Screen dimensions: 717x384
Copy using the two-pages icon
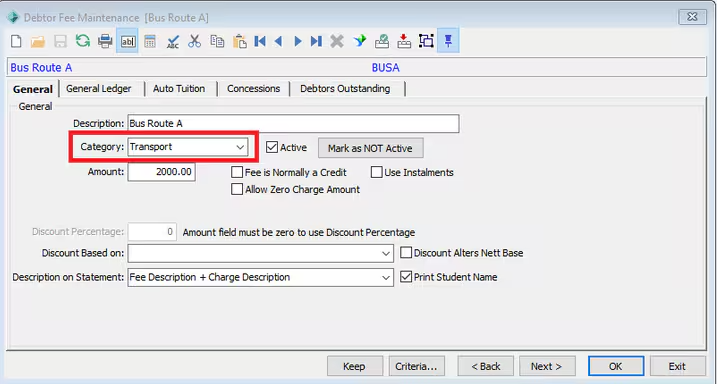tap(217, 41)
